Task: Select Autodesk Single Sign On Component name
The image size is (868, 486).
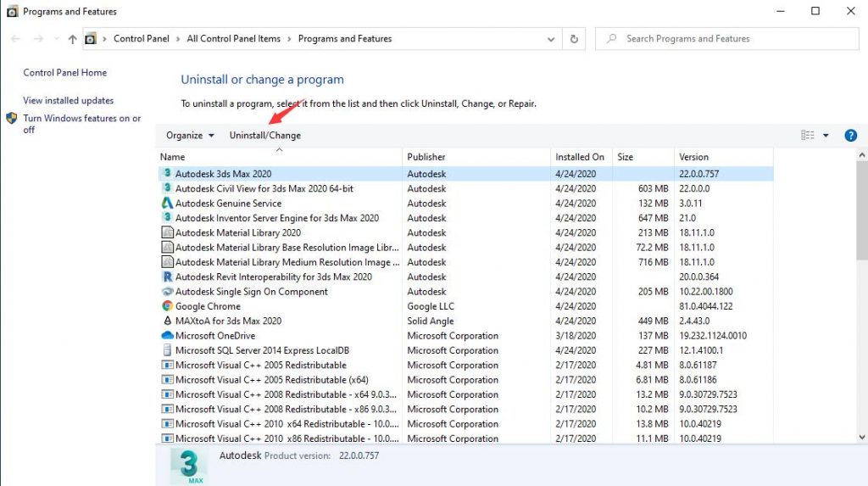Action: [x=251, y=292]
